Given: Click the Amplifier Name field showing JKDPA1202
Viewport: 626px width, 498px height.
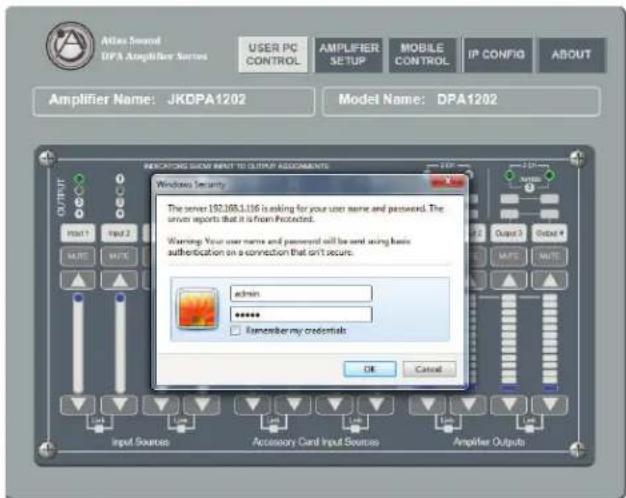Looking at the screenshot, I should point(174,100).
